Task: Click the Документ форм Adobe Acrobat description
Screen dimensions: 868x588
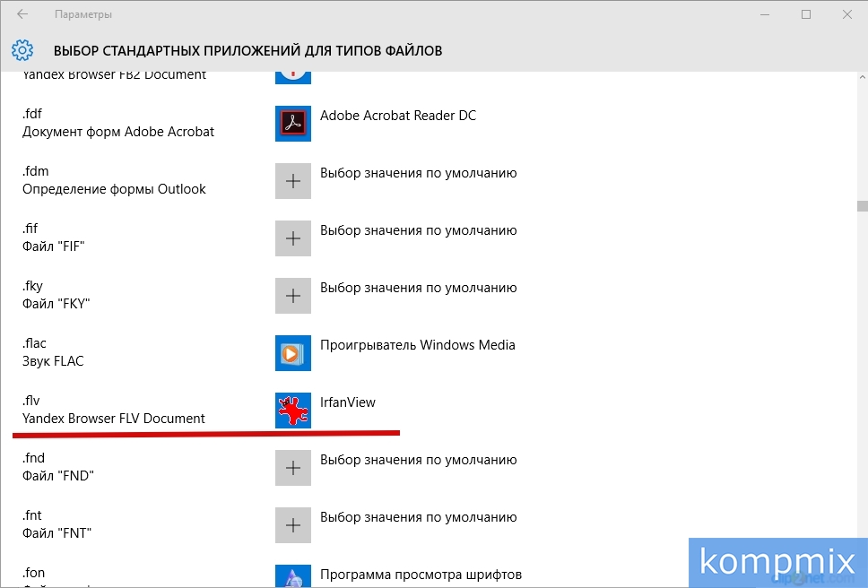Action: (x=117, y=132)
